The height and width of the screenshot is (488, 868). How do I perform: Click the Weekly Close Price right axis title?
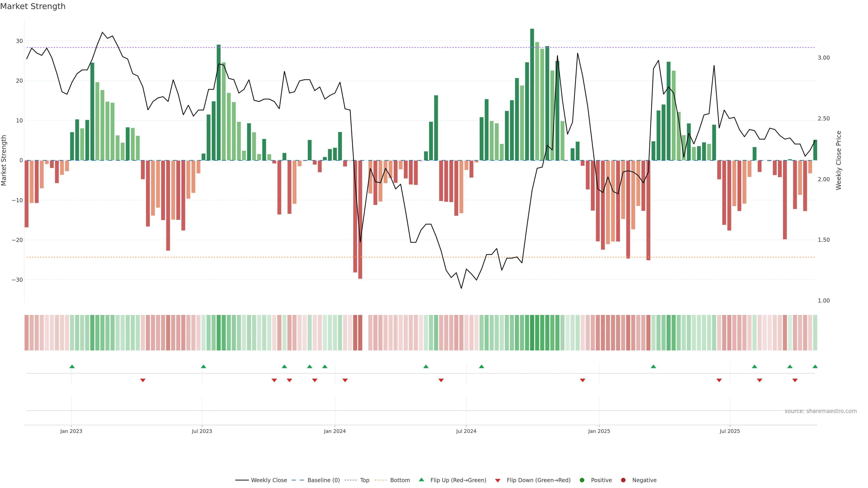tap(839, 160)
